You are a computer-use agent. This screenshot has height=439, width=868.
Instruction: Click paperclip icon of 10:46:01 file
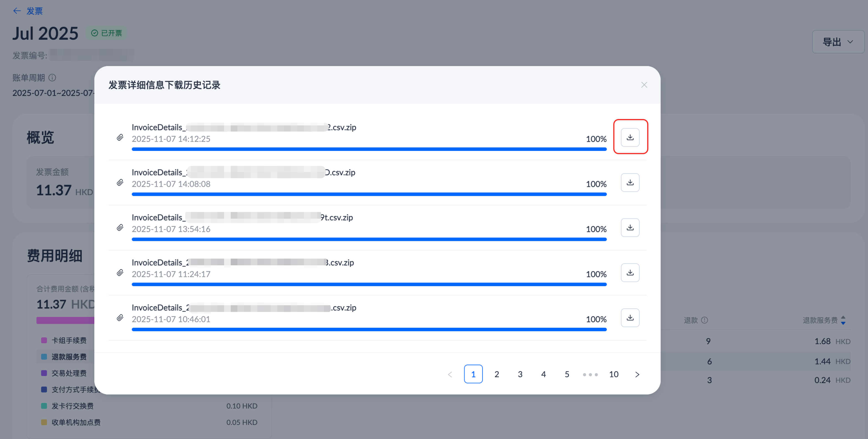coord(120,318)
